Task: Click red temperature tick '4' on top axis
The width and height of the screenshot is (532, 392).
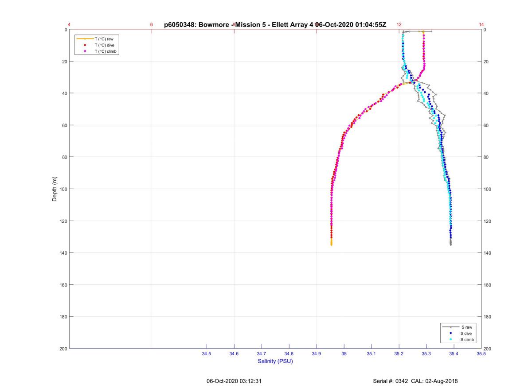Action: [x=69, y=25]
